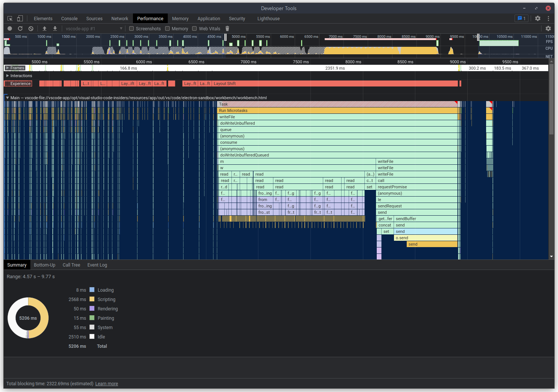Screen dimensions: 558x392
Task: Collect garbage using the trash icon
Action: [x=227, y=28]
